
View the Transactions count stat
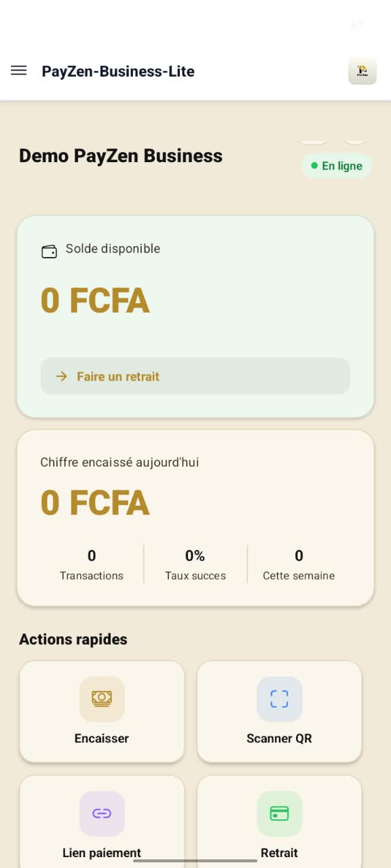[92, 566]
